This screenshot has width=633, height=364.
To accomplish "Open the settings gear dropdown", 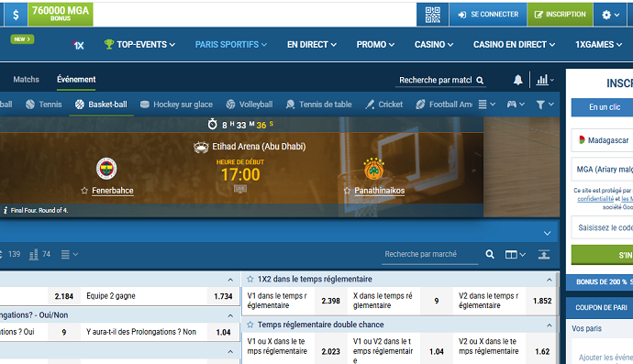I will pos(610,15).
